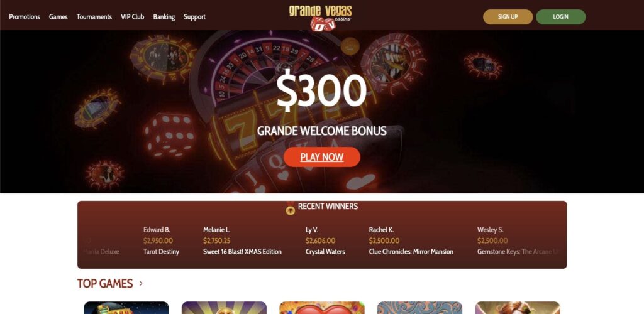This screenshot has width=644, height=314.
Task: Click the red dice logo icon
Action: [323, 24]
